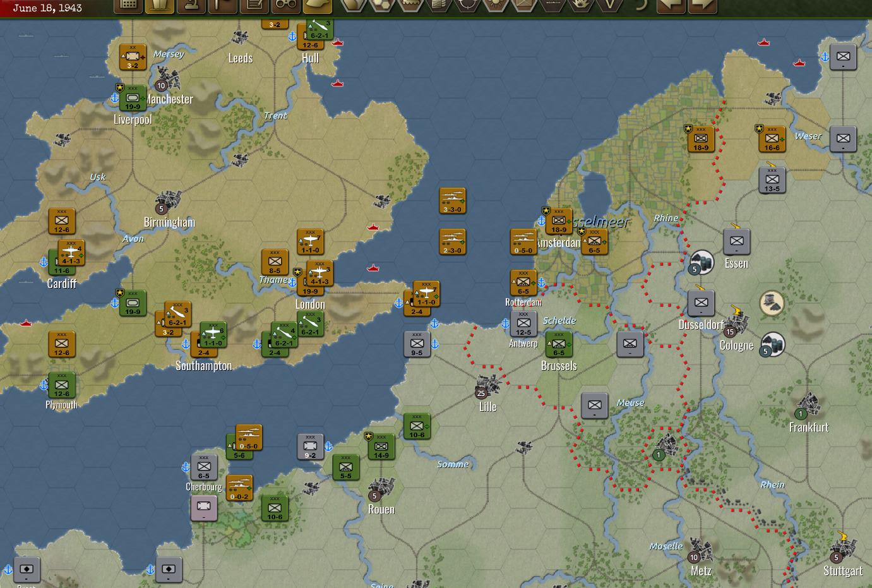Select the green 14-9 unit north of Rouen

[x=381, y=447]
